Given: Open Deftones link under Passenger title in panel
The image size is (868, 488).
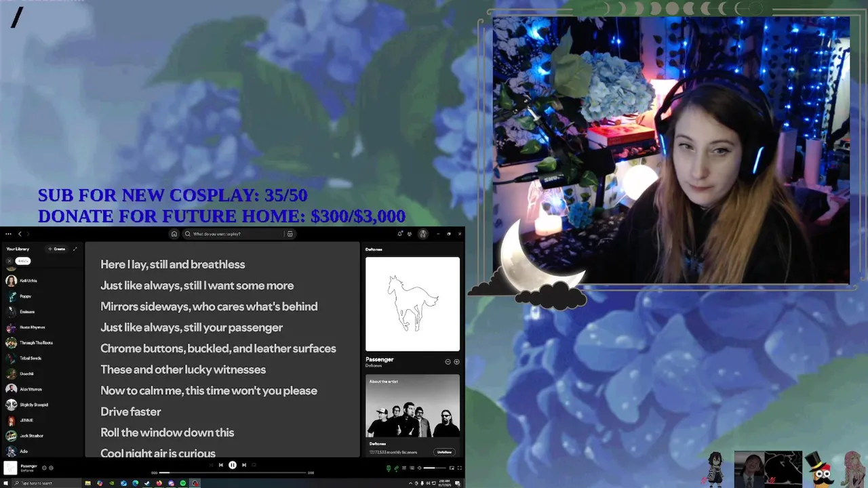Looking at the screenshot, I should (x=373, y=366).
